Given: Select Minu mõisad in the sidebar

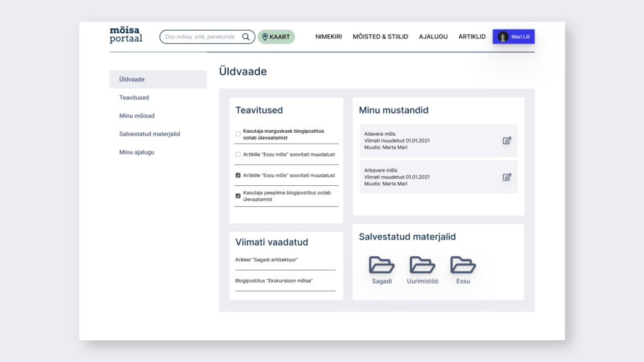Looking at the screenshot, I should point(136,116).
